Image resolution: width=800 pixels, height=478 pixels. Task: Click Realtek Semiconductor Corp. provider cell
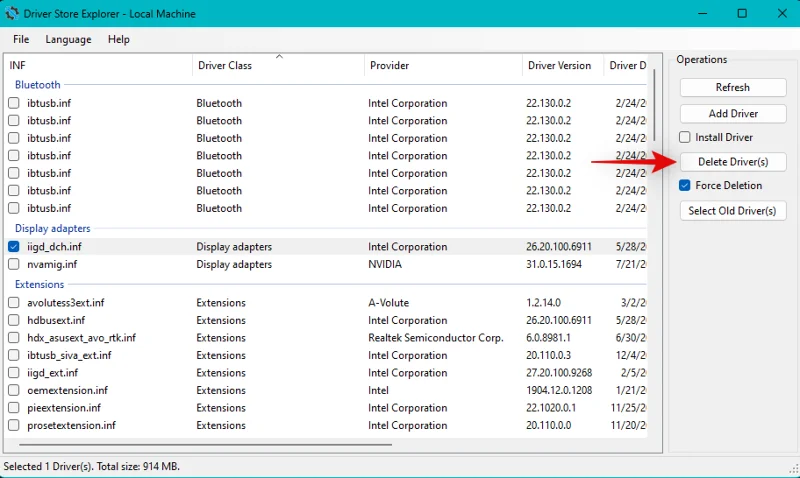(x=436, y=338)
